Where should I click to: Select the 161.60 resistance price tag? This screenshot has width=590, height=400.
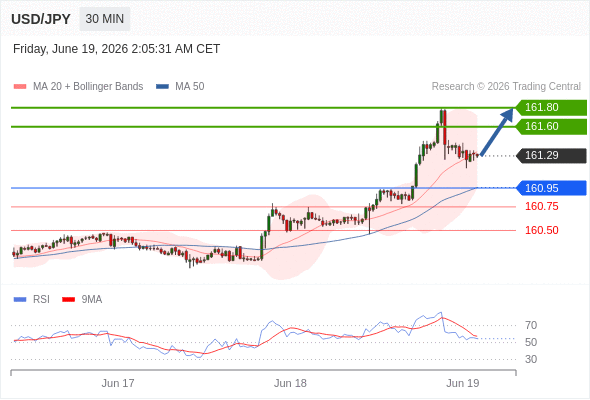[x=551, y=126]
